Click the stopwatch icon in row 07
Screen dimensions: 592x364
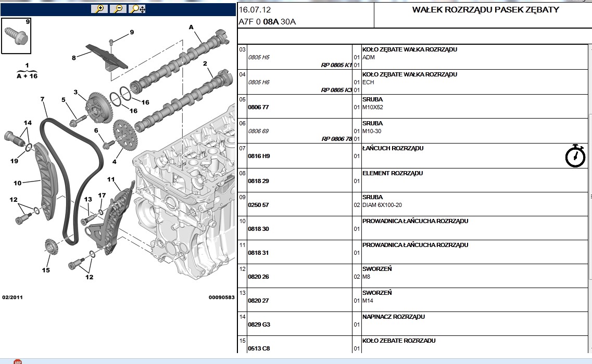[575, 156]
